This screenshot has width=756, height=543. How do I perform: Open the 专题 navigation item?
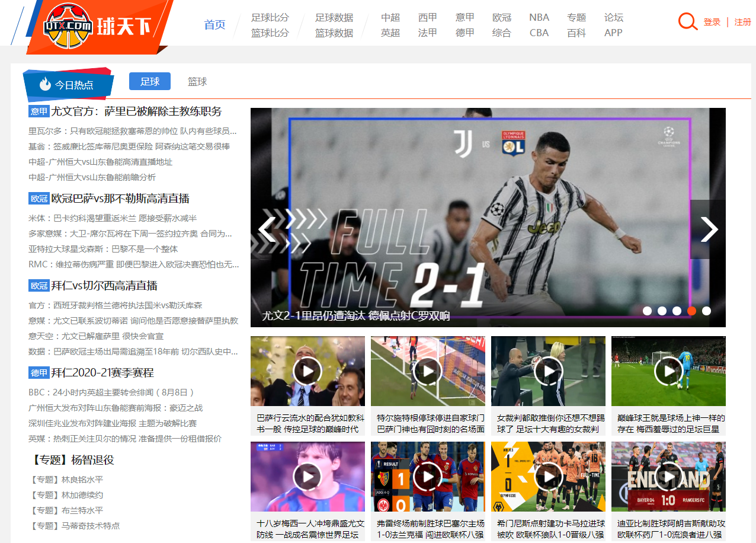point(576,17)
